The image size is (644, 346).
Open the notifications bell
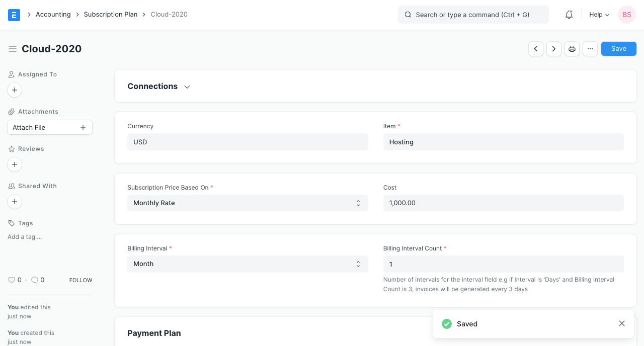pyautogui.click(x=569, y=15)
